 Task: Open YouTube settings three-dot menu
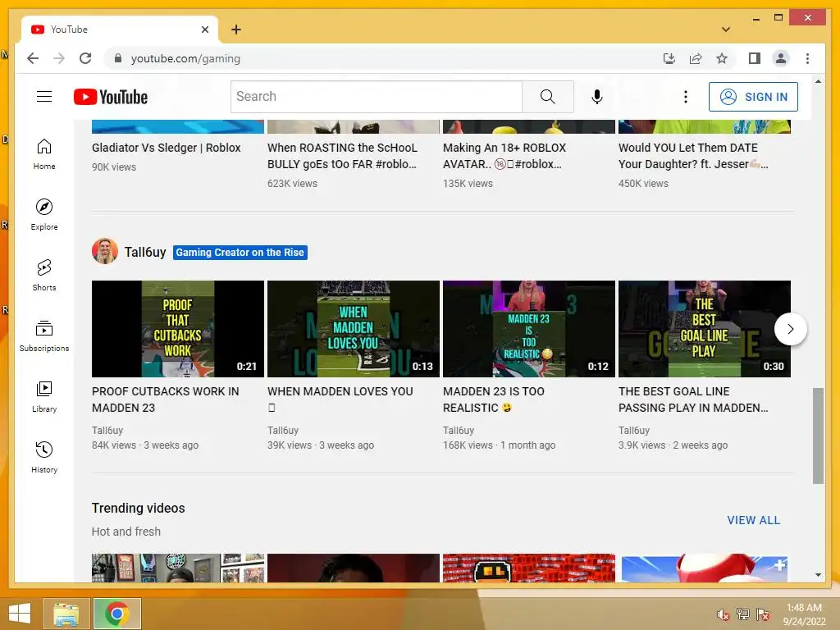click(x=685, y=97)
